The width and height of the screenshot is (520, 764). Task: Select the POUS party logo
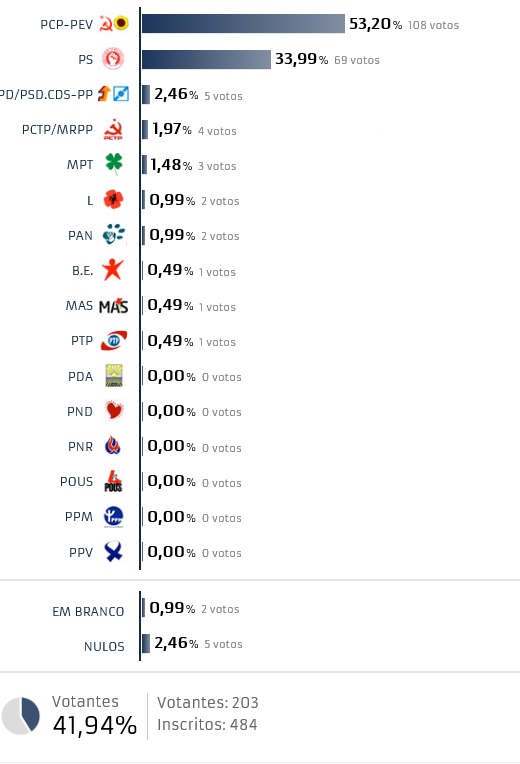tap(113, 481)
